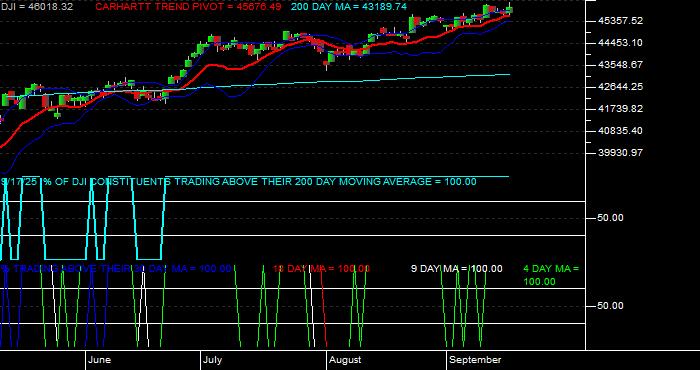
Task: Click the 200 DAY MA = 43189.74 label
Action: click(x=349, y=7)
